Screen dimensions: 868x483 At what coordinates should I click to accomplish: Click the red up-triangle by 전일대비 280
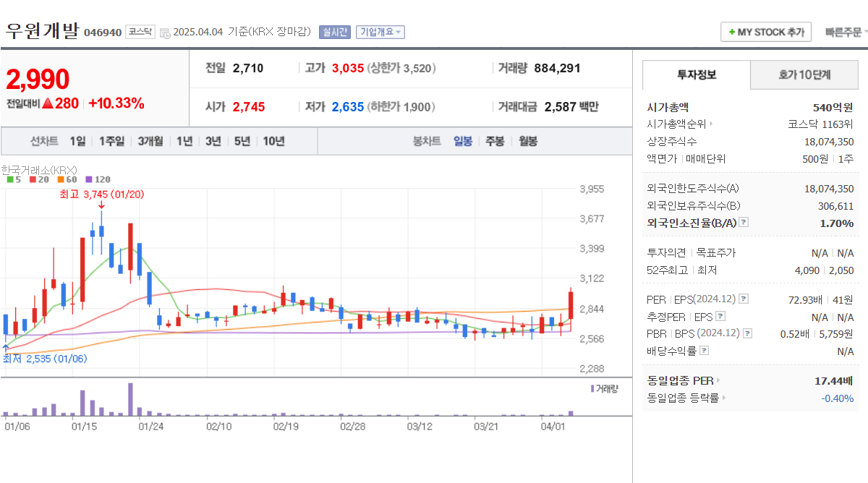pos(48,103)
